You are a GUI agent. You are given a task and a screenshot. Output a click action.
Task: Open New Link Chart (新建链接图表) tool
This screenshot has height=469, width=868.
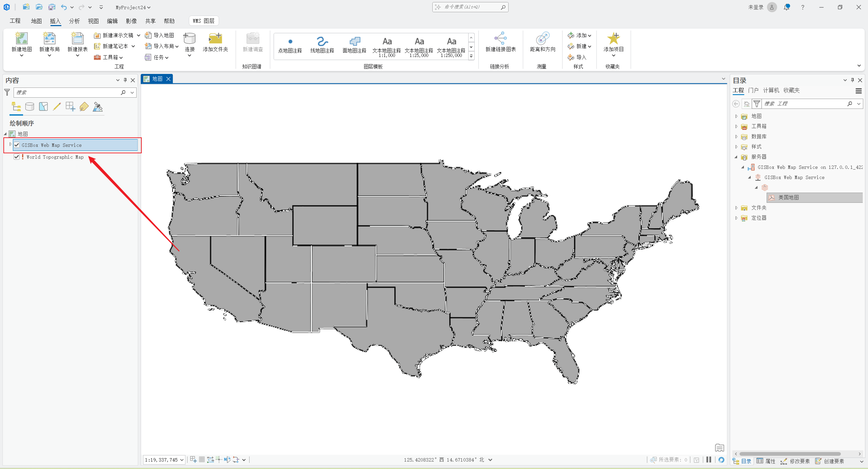point(500,39)
